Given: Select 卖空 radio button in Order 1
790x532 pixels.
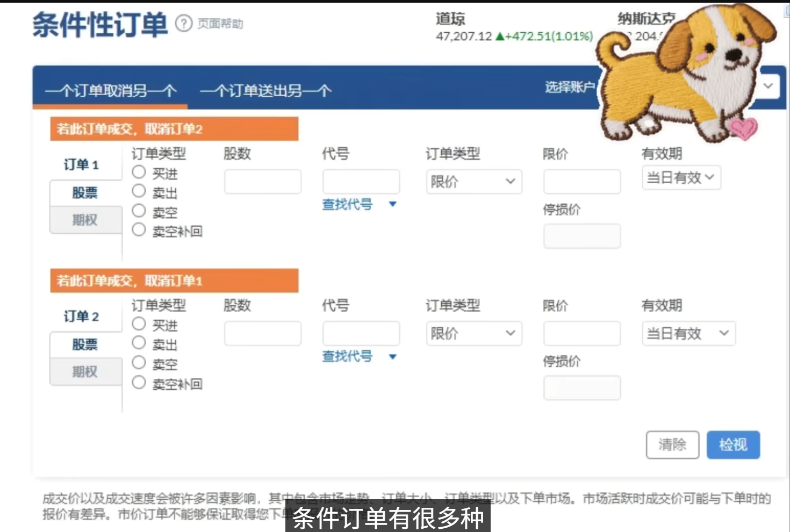Looking at the screenshot, I should point(139,211).
